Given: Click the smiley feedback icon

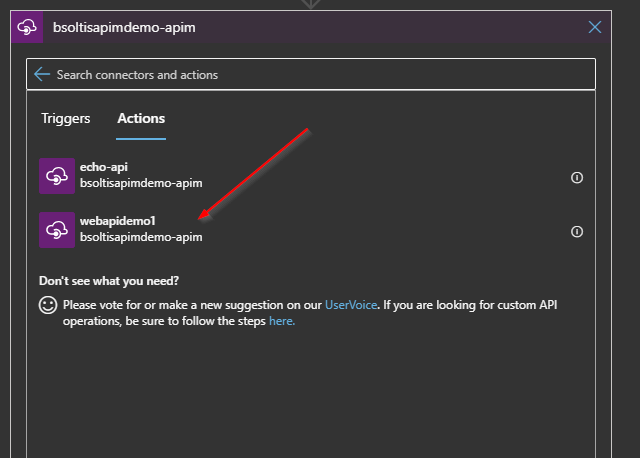Looking at the screenshot, I should [48, 305].
